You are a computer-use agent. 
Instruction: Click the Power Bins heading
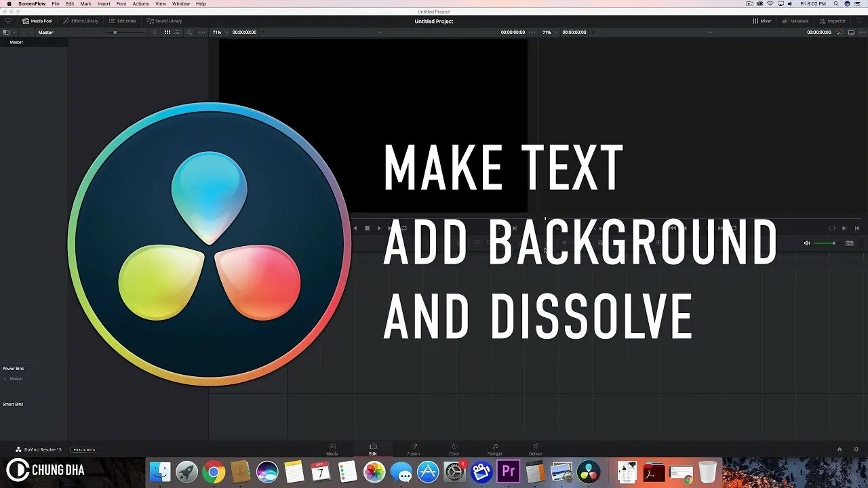(x=13, y=369)
